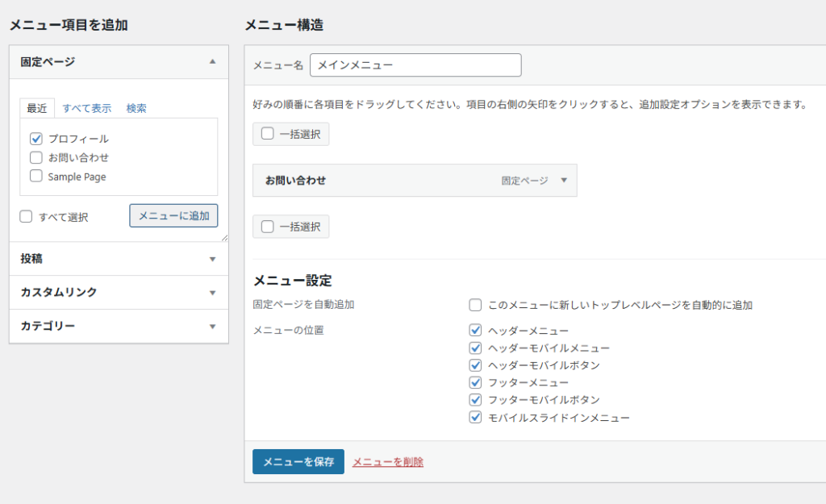Click the メニューに追加 button
Screen dimensions: 826x504
pos(173,215)
